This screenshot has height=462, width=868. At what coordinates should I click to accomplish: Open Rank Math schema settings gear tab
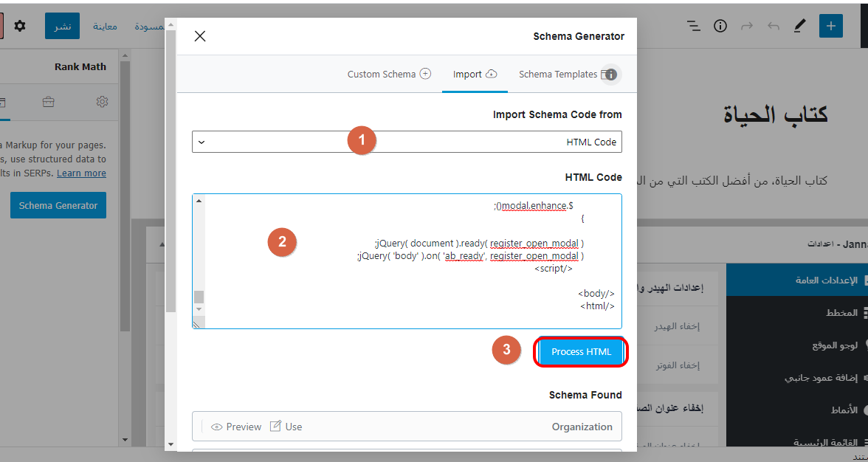103,102
